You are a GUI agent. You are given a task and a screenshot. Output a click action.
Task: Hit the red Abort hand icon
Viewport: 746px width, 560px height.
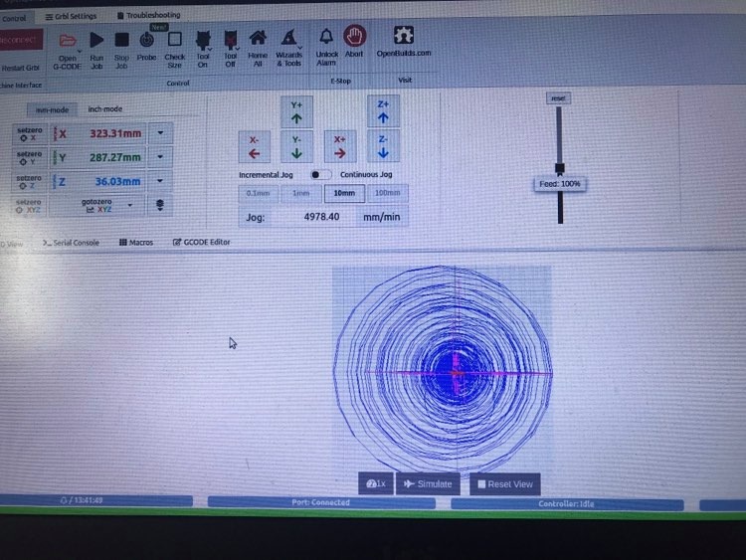[354, 37]
